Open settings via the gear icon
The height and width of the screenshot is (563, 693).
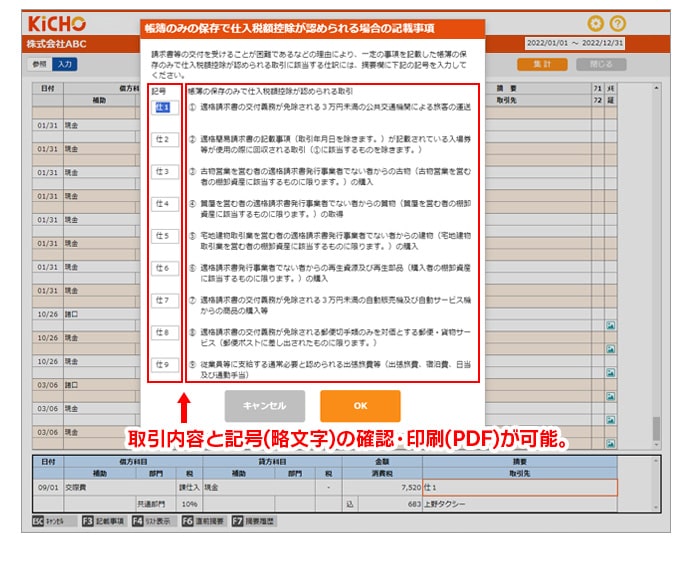595,23
